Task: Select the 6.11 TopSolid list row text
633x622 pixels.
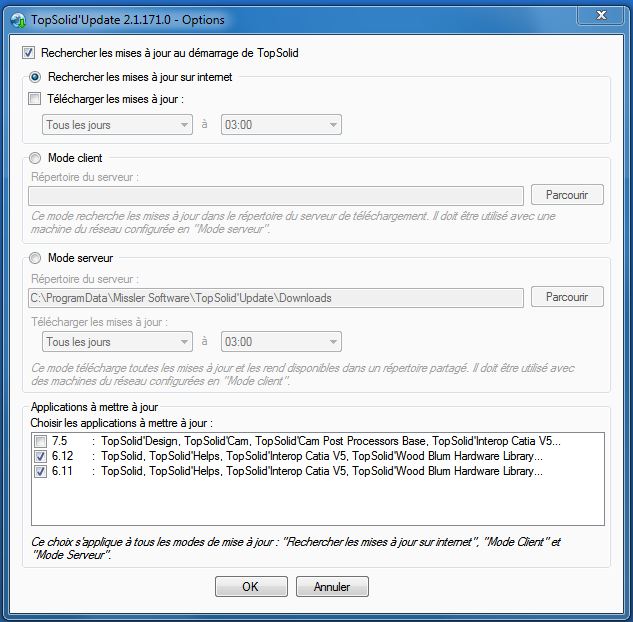Action: click(297, 471)
